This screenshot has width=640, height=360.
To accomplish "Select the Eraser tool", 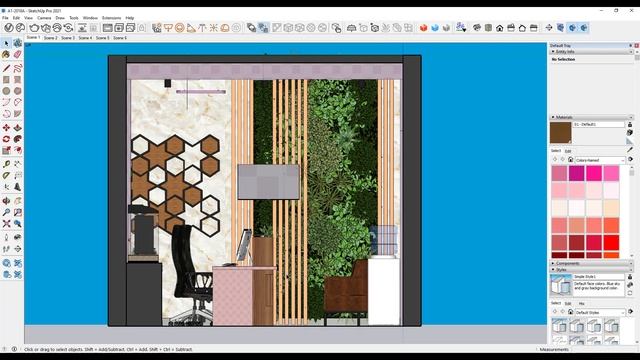I will click(18, 54).
